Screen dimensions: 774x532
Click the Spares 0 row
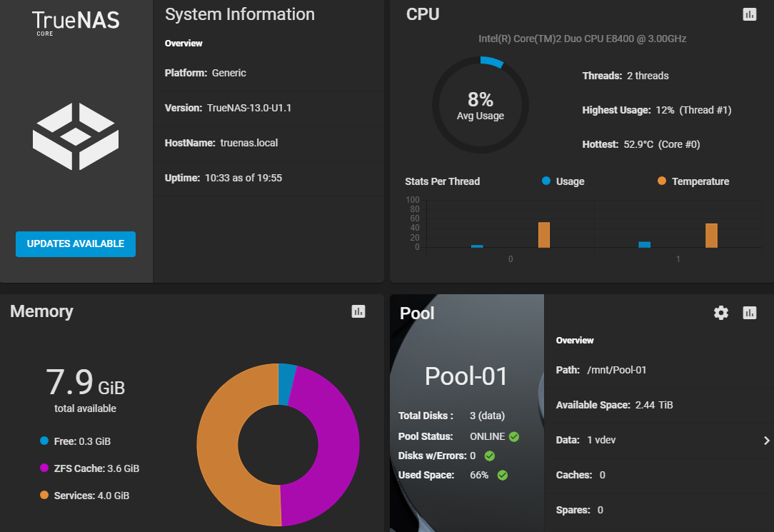(x=659, y=511)
